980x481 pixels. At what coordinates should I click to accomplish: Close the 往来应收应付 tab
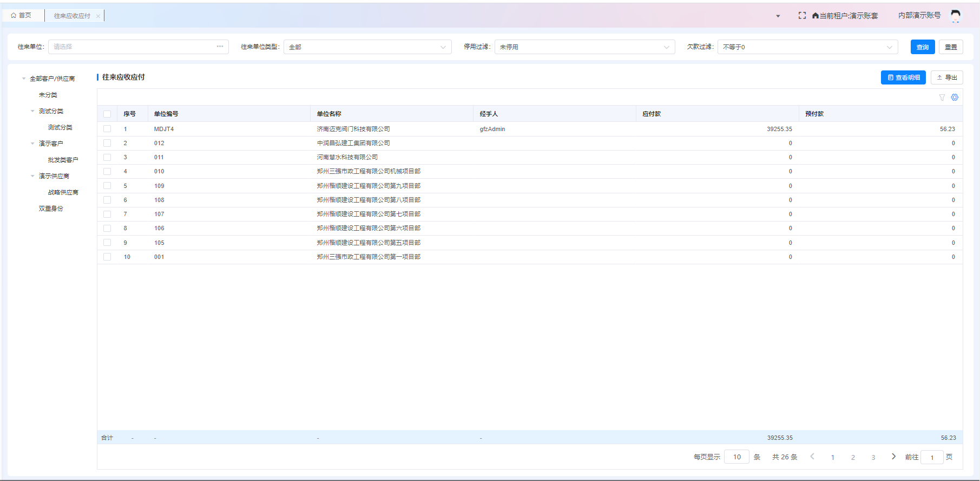(x=98, y=16)
